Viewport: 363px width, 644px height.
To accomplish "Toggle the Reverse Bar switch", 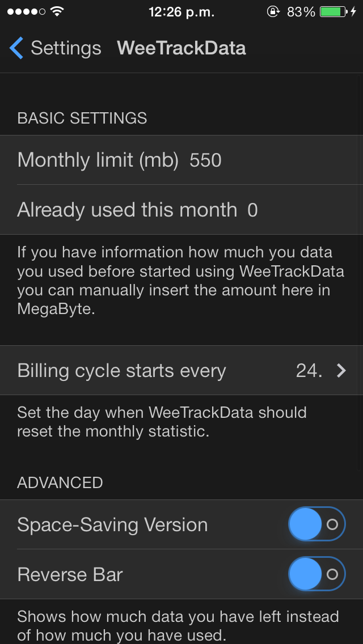I will [316, 574].
